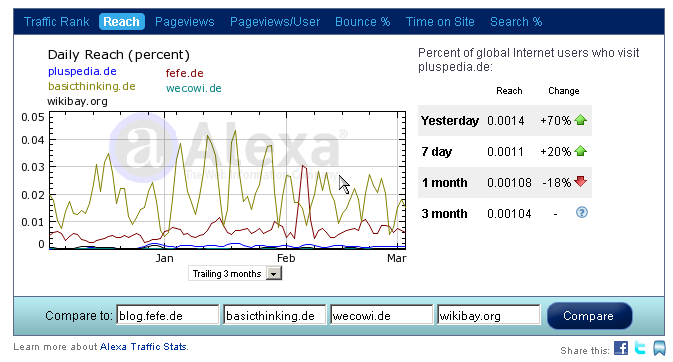Screen dimensions: 673x362
Task: Focus the wecowi.de compare field
Action: coord(382,316)
